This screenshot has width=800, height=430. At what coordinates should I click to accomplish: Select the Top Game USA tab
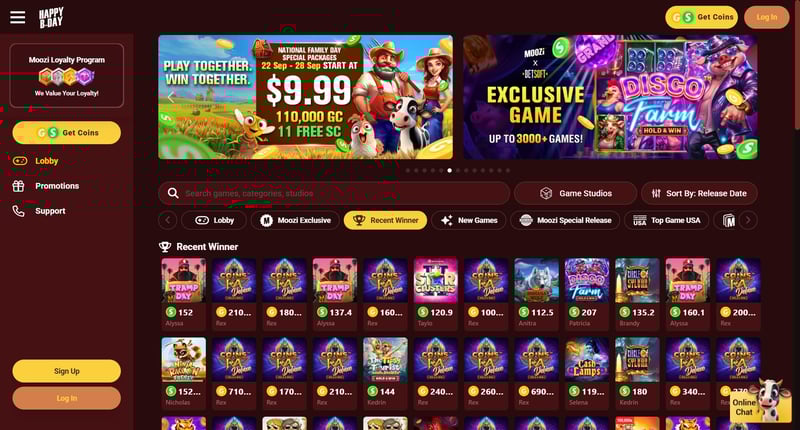point(666,220)
